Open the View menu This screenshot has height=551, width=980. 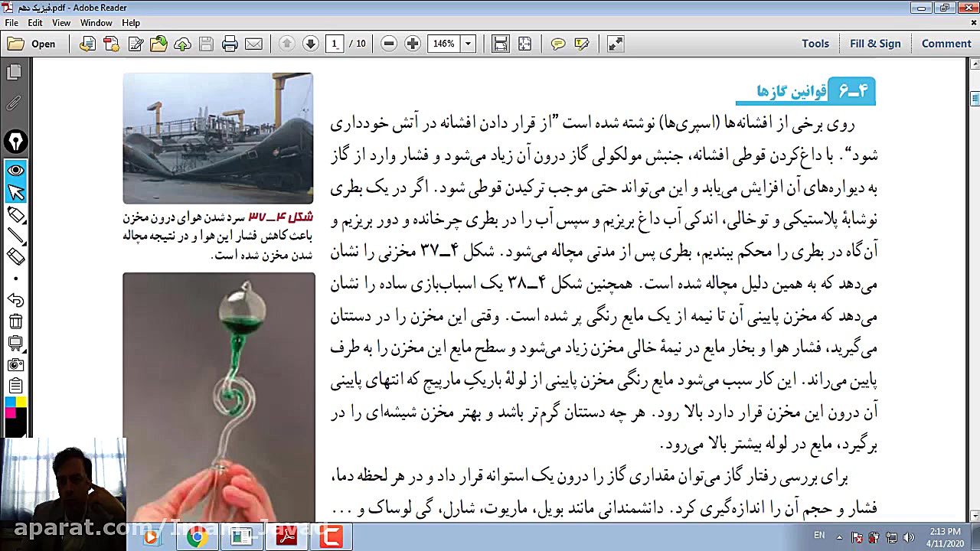click(60, 22)
